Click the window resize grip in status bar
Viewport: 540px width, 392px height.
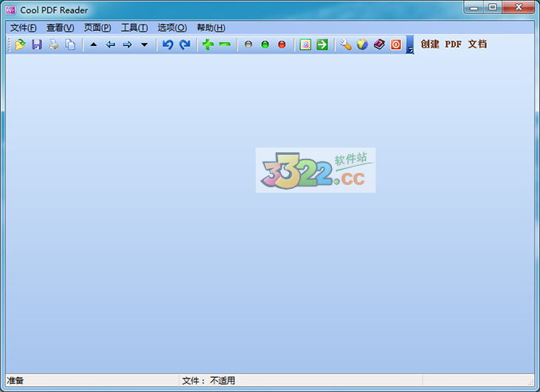click(x=530, y=382)
